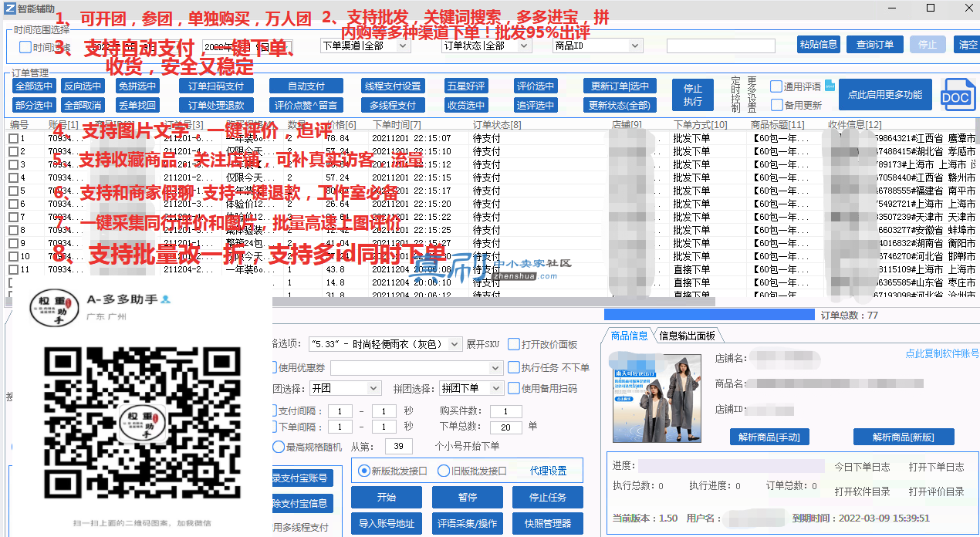The image size is (980, 537).
Task: Click the 点此复制软件账号 link
Action: pos(942,353)
